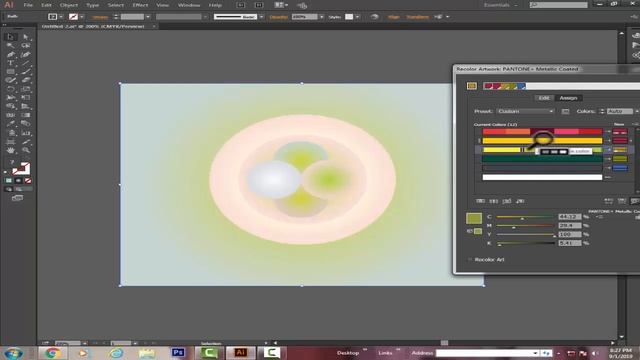This screenshot has width=640, height=360.
Task: Click the color reduction options icon beside Preset
Action: [x=565, y=111]
